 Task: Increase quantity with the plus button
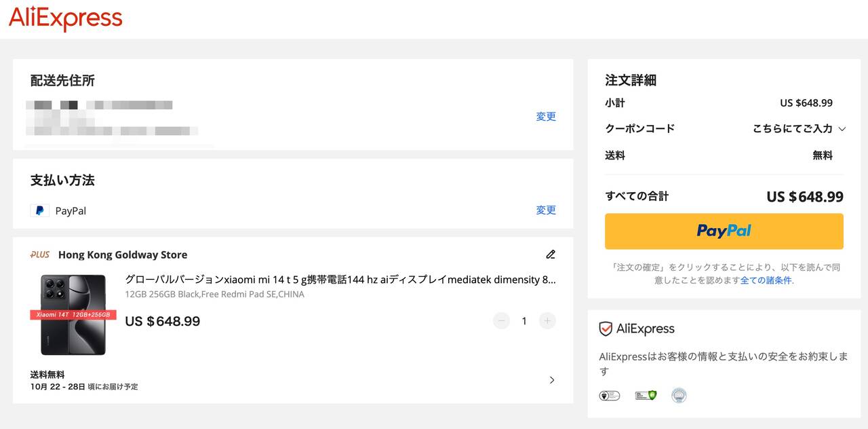coord(547,321)
